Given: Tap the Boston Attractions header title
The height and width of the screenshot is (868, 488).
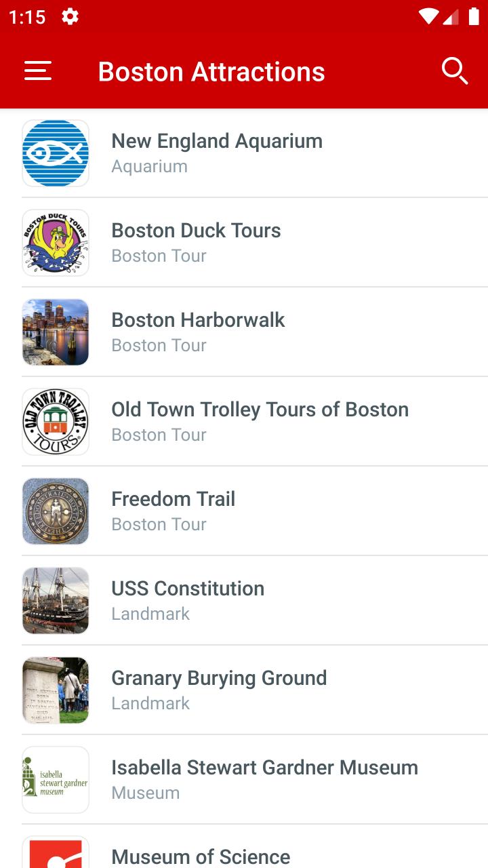Looking at the screenshot, I should click(211, 71).
